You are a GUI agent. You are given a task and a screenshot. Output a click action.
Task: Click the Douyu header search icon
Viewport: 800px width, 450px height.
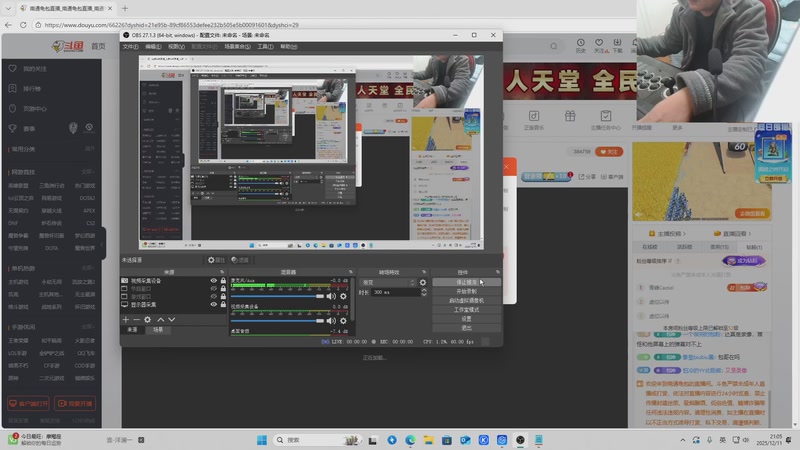554,46
